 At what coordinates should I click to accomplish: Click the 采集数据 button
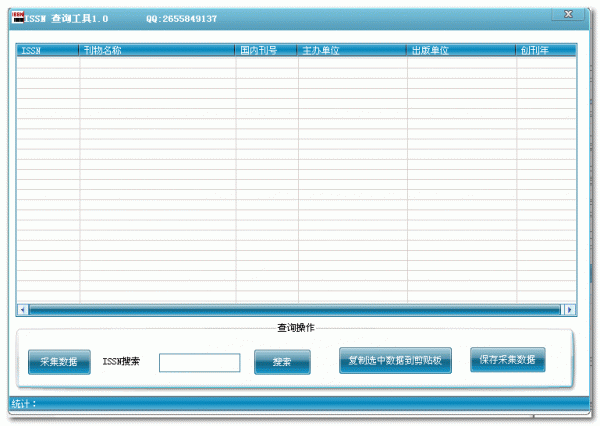pyautogui.click(x=59, y=362)
